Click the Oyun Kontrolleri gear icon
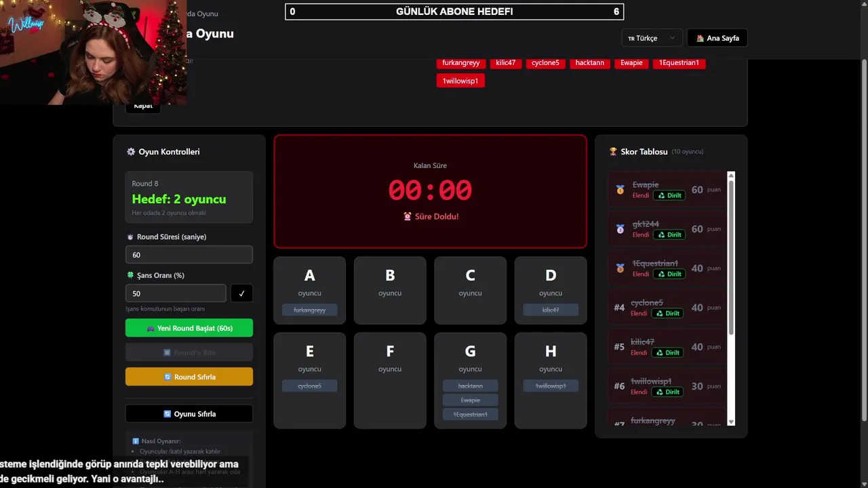The image size is (868, 488). pos(131,152)
